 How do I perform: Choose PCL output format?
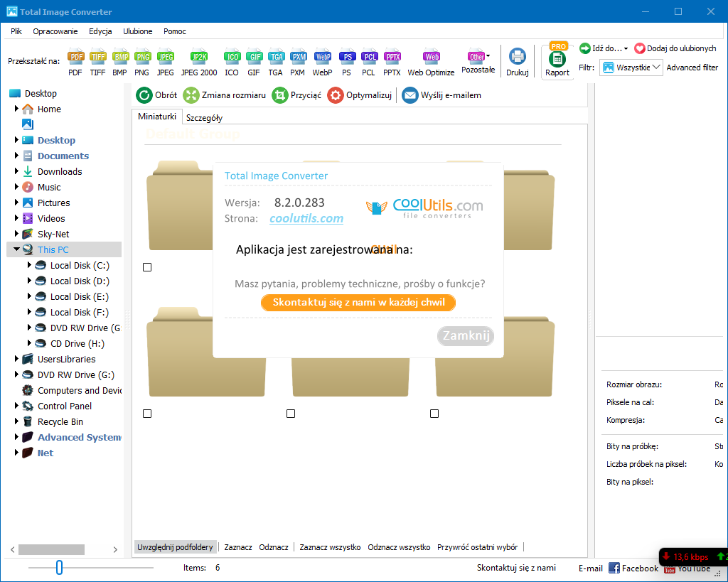(x=369, y=62)
